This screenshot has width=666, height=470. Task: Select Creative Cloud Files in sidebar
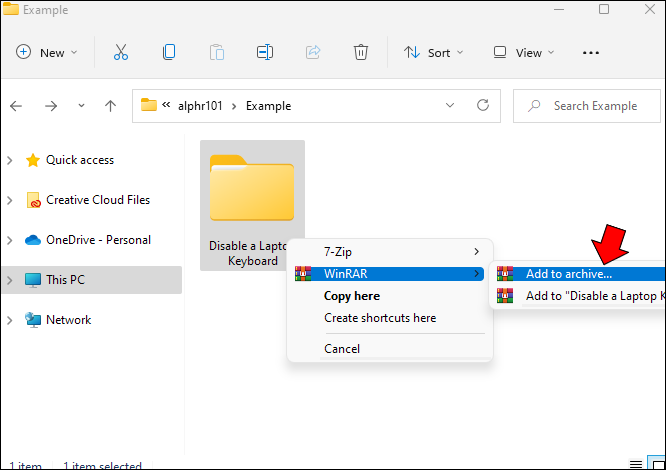click(x=97, y=200)
